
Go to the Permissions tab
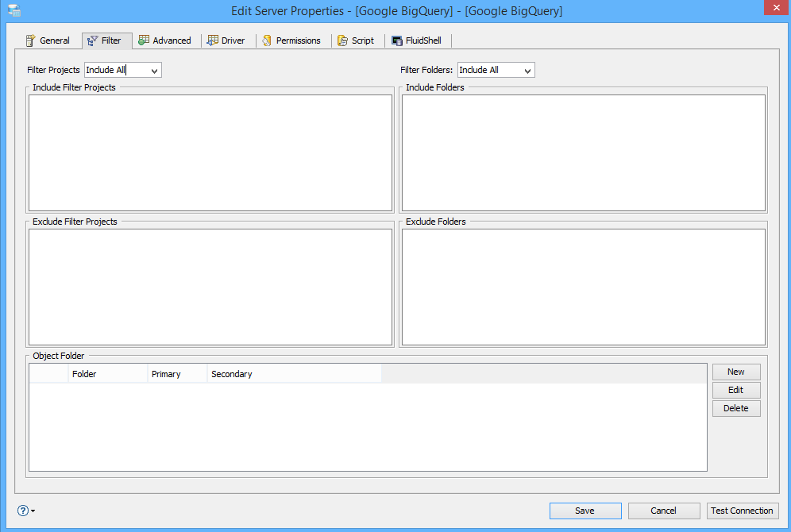291,40
